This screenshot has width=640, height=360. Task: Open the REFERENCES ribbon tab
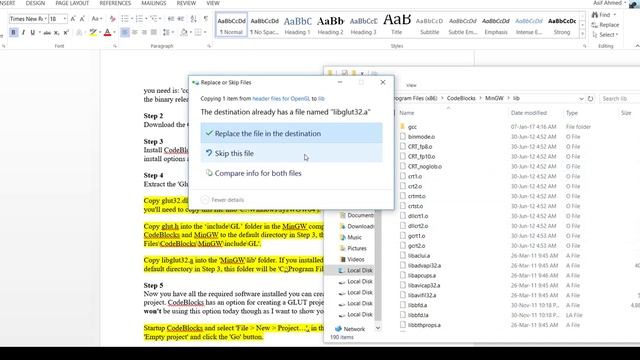116,3
